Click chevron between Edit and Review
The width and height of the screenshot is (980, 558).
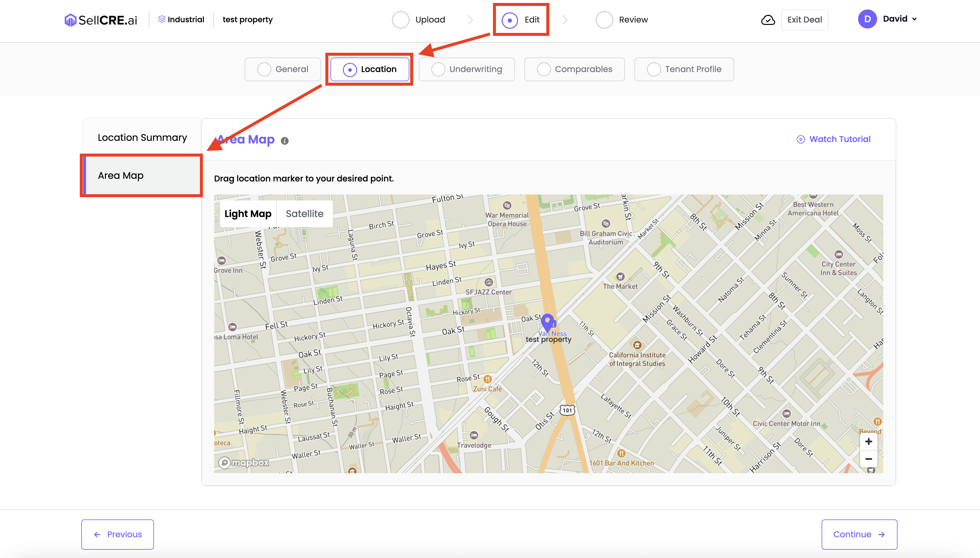click(x=564, y=20)
